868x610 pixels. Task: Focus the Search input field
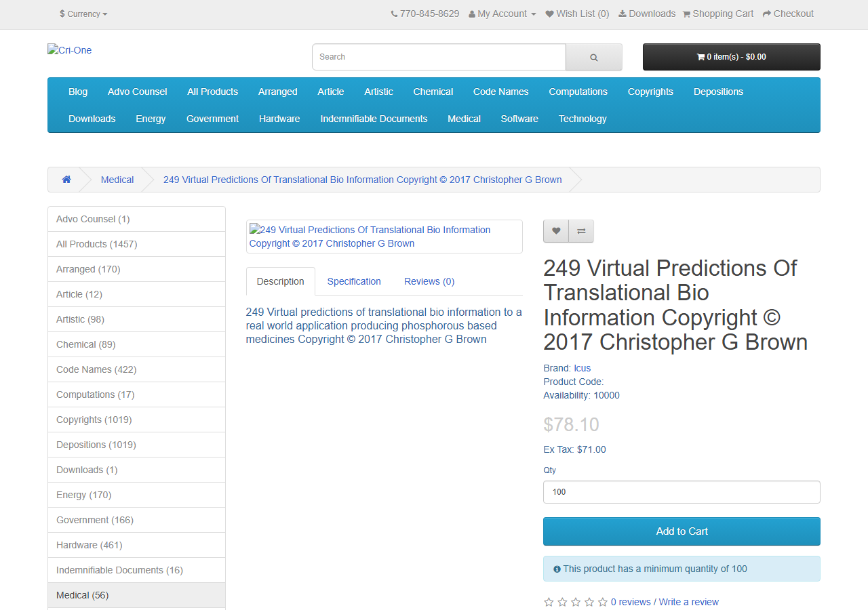[439, 57]
